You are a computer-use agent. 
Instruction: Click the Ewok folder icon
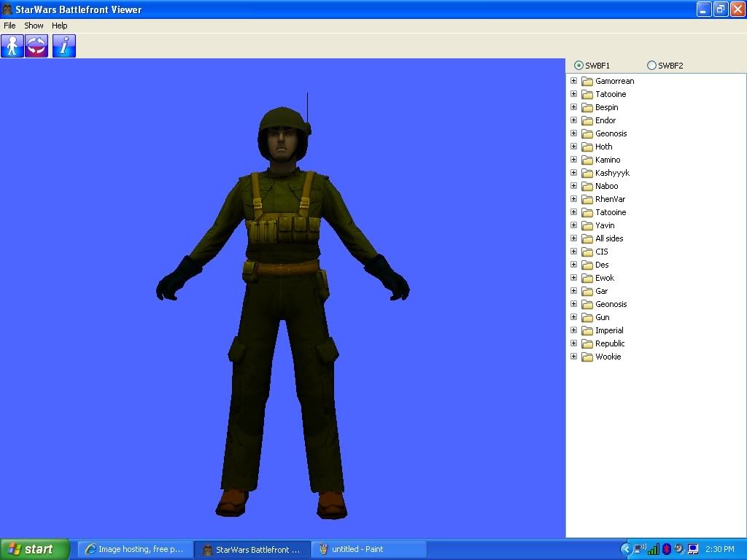point(587,278)
